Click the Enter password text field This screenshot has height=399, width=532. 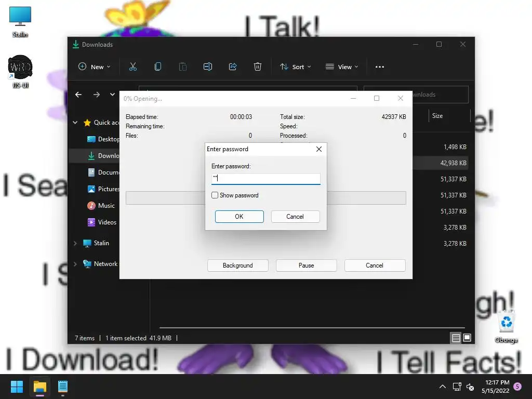[265, 179]
